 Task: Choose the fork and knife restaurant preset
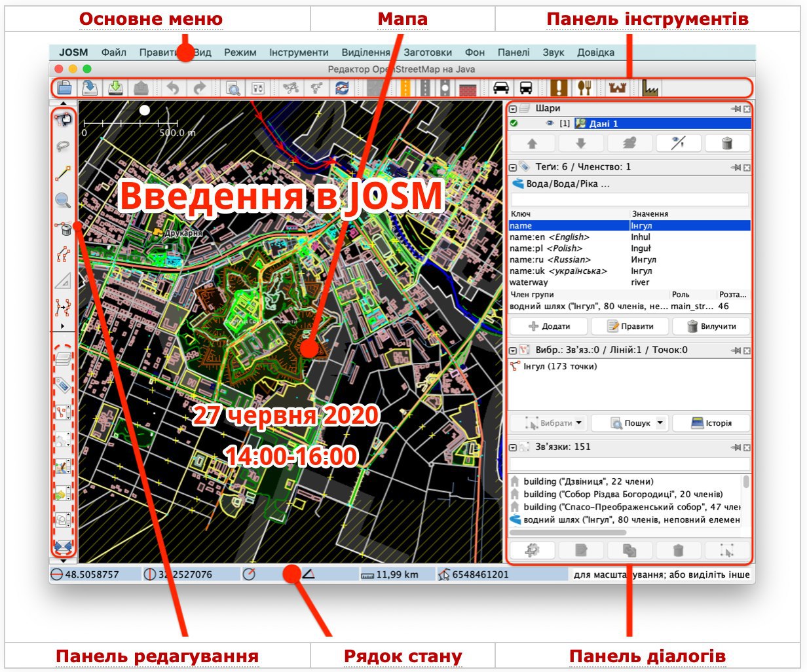(x=584, y=88)
